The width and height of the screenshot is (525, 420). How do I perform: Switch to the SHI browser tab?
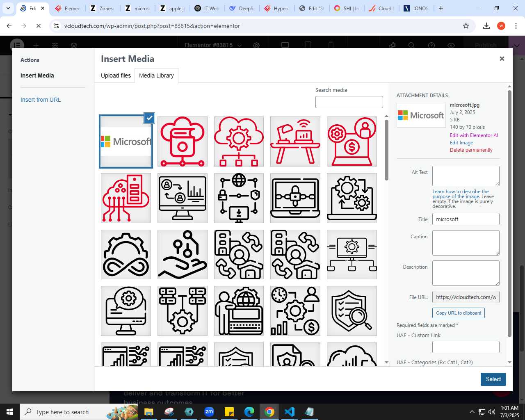(347, 8)
